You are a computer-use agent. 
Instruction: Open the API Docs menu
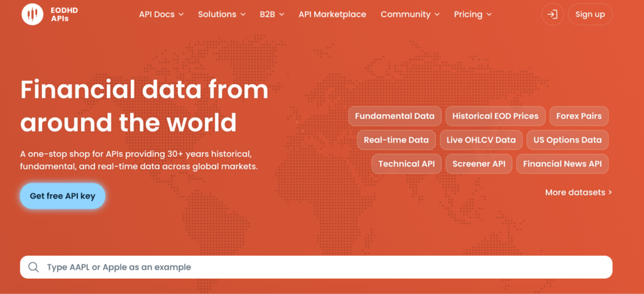(x=162, y=14)
